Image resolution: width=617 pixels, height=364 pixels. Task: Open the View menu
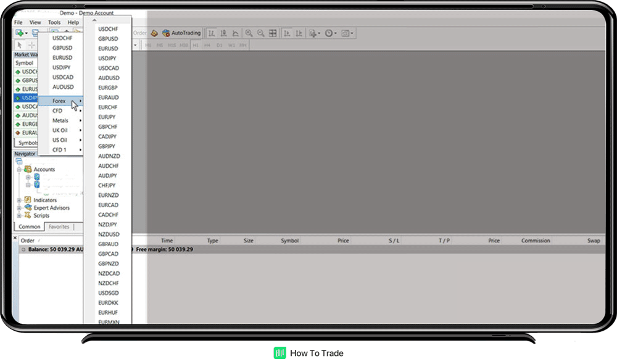pyautogui.click(x=35, y=22)
